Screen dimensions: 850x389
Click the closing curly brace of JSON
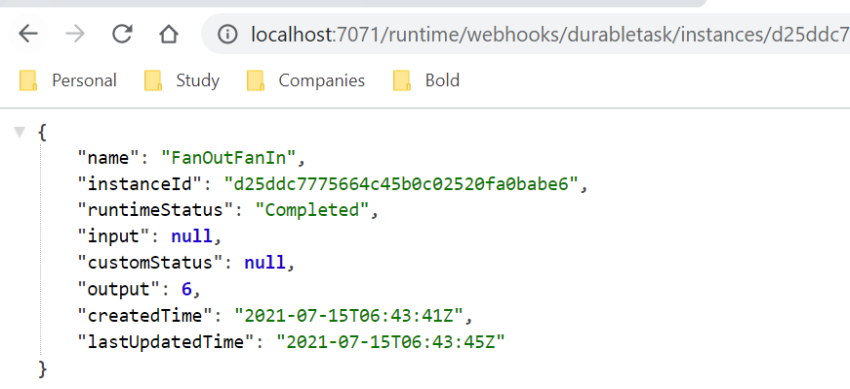[42, 369]
